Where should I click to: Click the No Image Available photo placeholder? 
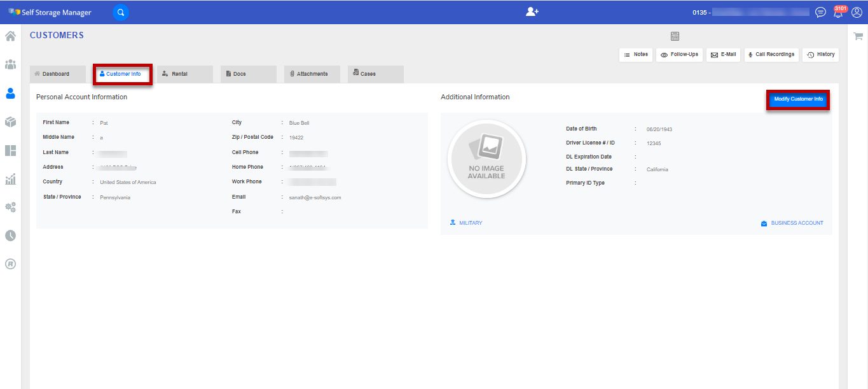[486, 159]
